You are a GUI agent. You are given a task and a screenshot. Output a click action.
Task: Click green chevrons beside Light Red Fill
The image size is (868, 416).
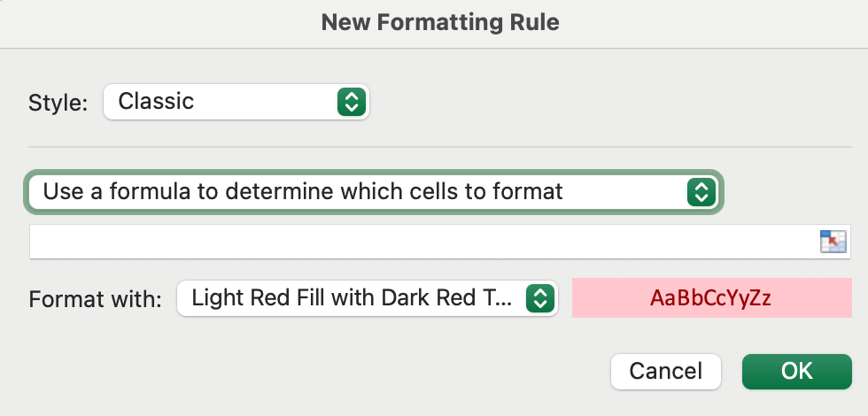(540, 299)
